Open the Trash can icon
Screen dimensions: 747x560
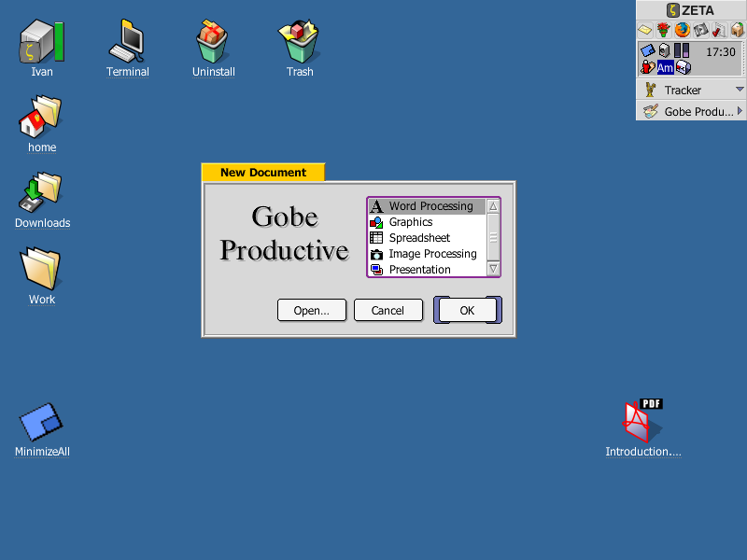299,41
